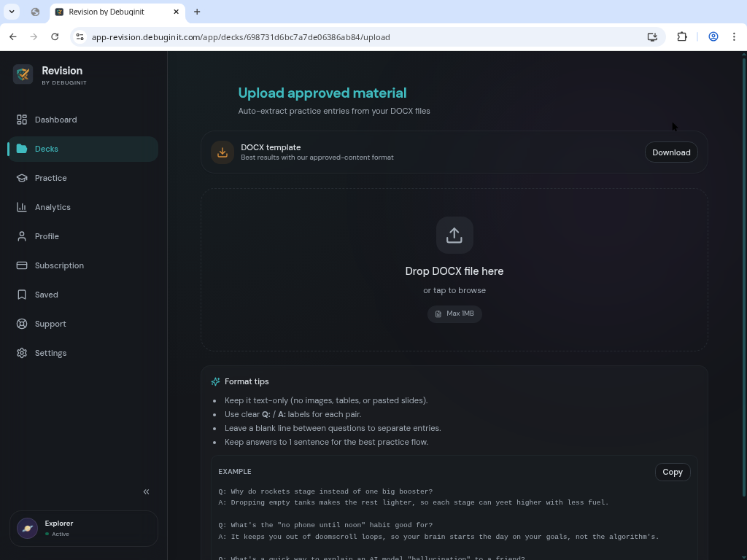The width and height of the screenshot is (747, 560).
Task: Open the Support section
Action: click(x=50, y=324)
